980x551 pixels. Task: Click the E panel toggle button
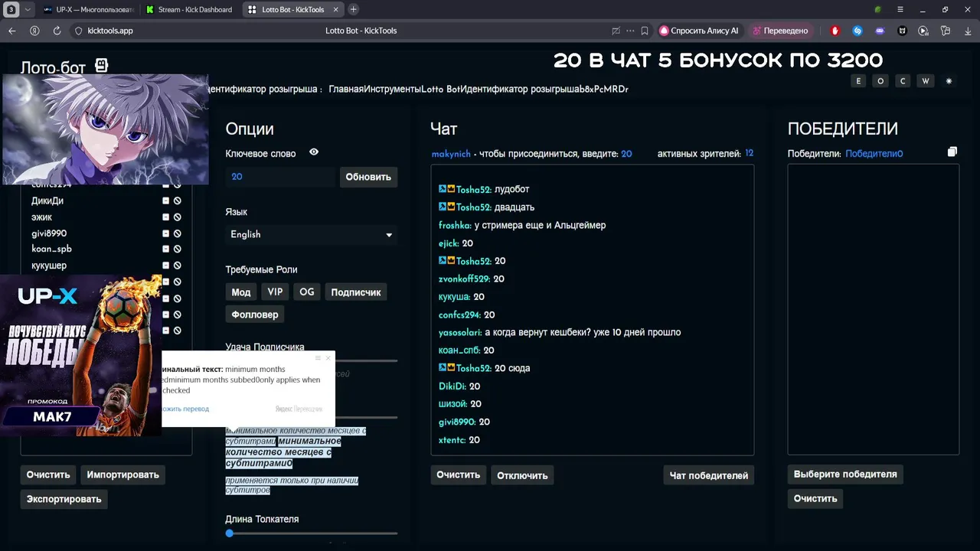coord(858,81)
